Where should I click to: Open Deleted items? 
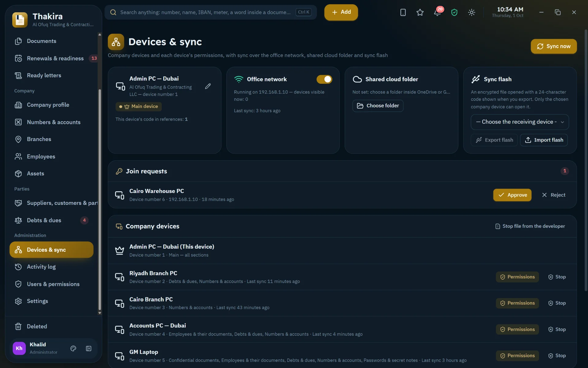[x=52, y=326]
